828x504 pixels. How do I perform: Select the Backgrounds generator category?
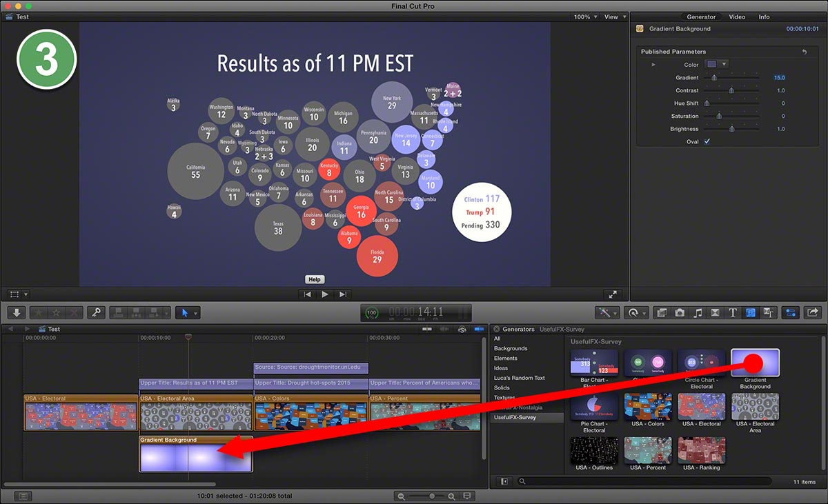pos(511,349)
